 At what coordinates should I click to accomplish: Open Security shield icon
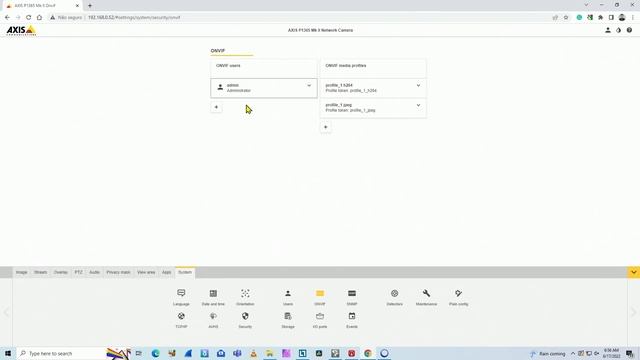245,320
